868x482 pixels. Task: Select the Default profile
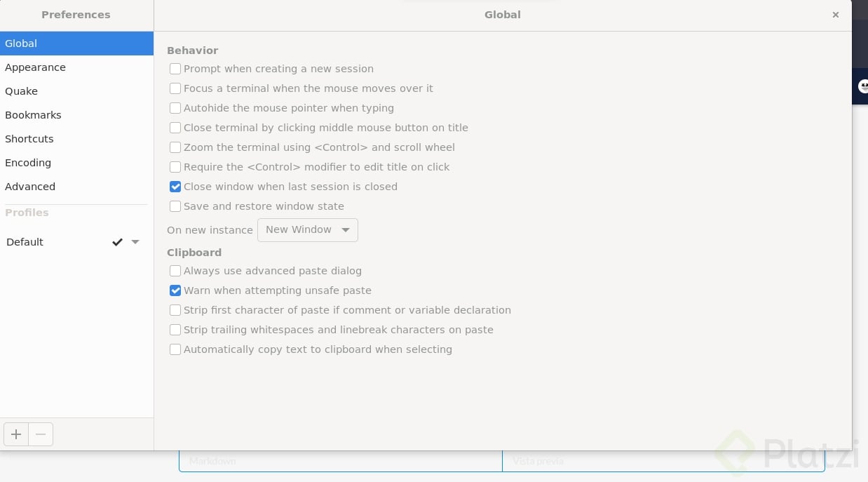coord(25,242)
